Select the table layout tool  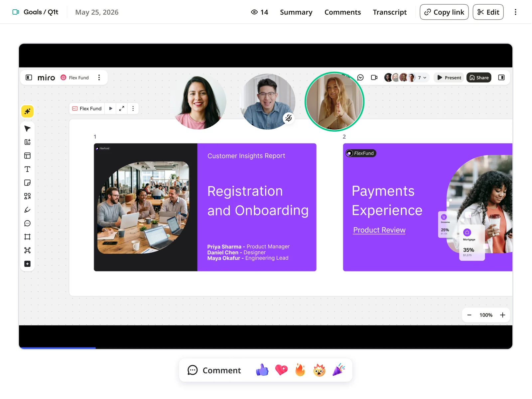(28, 156)
